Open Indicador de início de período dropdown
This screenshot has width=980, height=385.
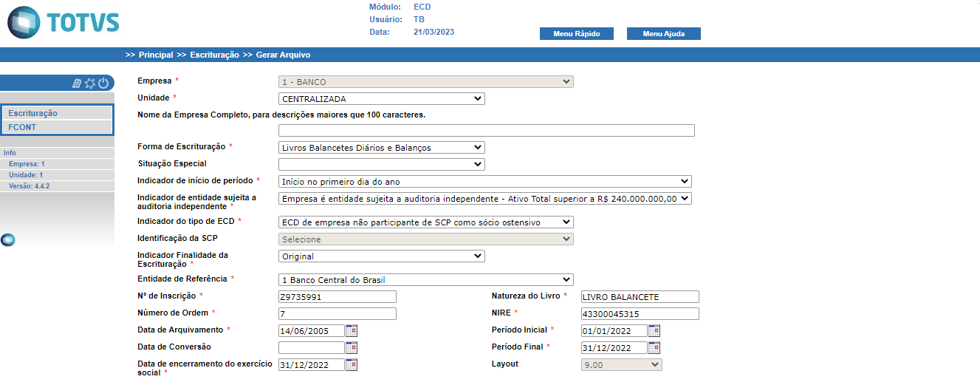click(x=485, y=181)
